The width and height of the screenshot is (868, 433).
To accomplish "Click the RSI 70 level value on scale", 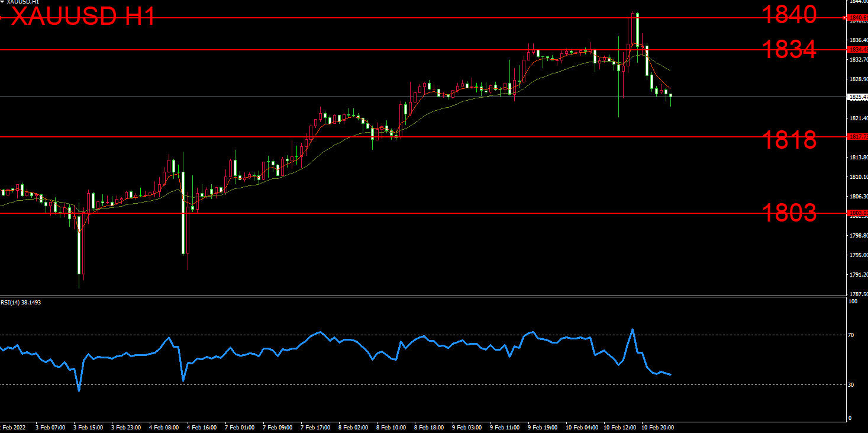I will pyautogui.click(x=851, y=335).
